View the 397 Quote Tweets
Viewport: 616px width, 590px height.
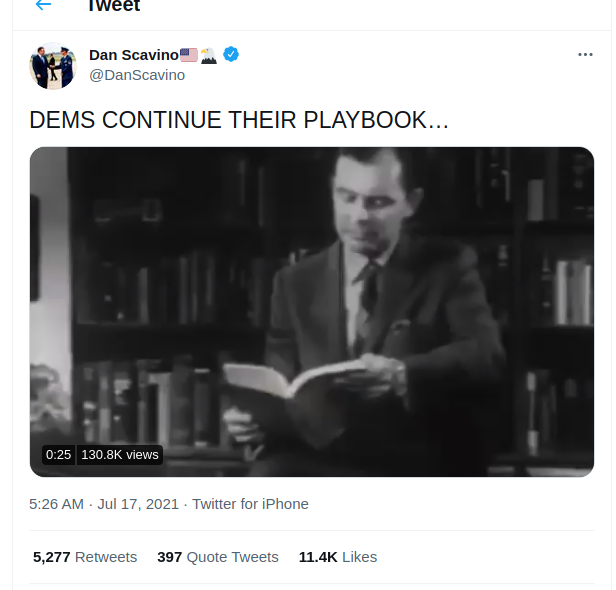coord(218,557)
